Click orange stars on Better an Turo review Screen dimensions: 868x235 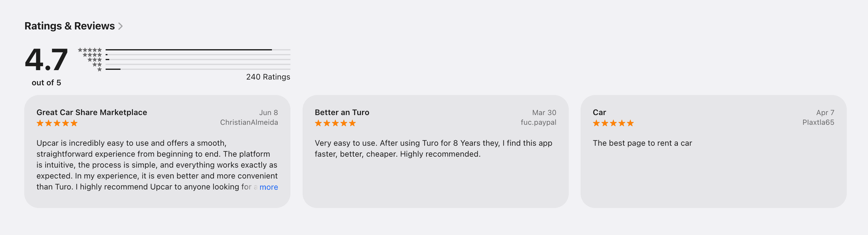(x=335, y=123)
